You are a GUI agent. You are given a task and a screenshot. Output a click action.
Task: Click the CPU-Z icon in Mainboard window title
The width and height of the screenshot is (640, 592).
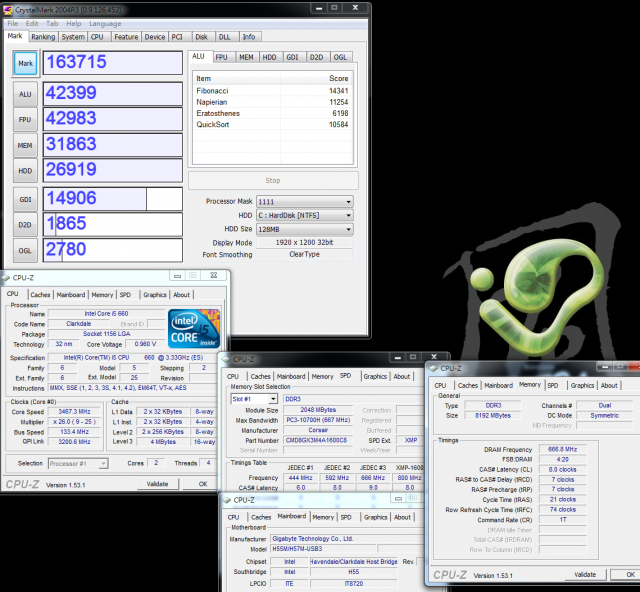click(x=226, y=500)
